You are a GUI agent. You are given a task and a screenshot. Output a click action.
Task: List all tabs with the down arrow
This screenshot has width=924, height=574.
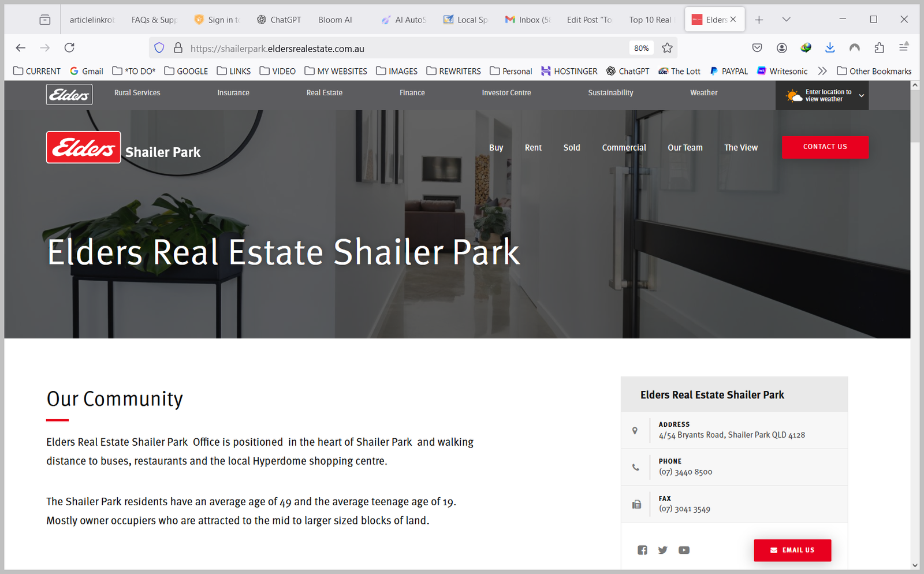coord(786,20)
